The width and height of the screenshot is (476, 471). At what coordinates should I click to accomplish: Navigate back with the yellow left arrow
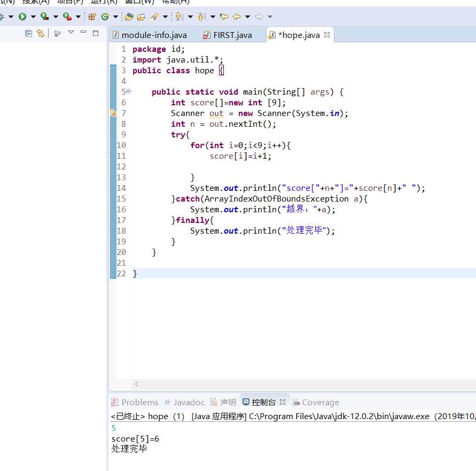[x=237, y=17]
